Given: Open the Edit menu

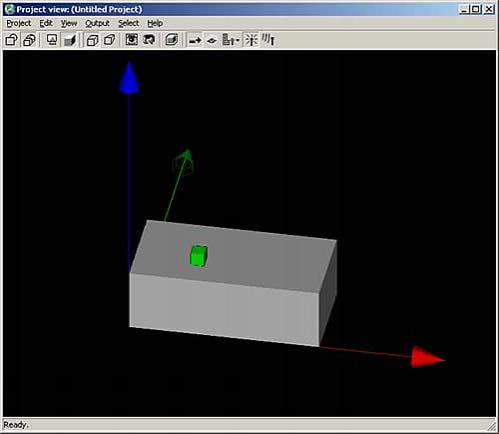Looking at the screenshot, I should click(x=46, y=23).
